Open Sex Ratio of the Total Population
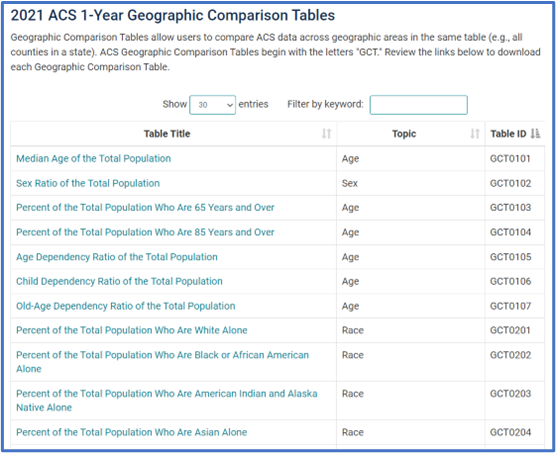556x453 pixels. (88, 183)
